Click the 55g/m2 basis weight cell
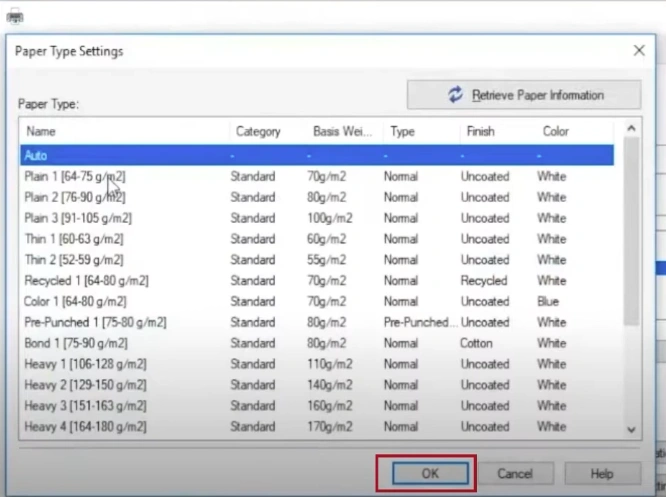This screenshot has width=666, height=497. 326,260
